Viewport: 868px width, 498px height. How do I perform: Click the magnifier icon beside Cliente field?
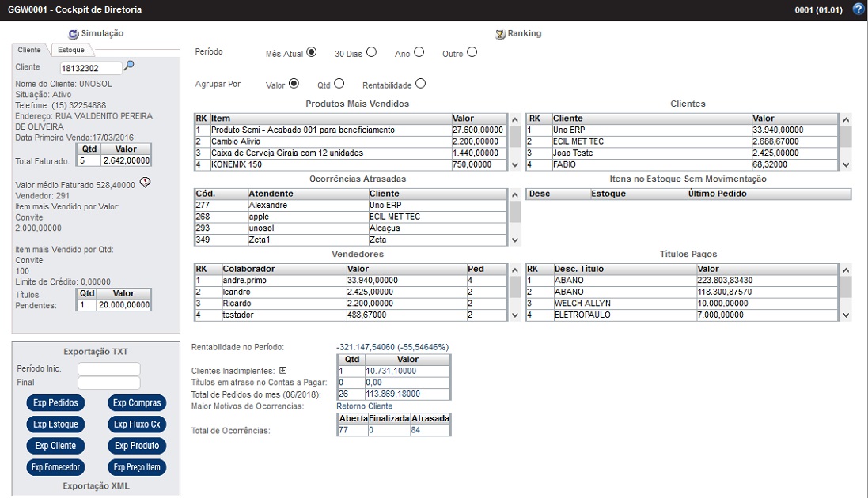tap(130, 66)
